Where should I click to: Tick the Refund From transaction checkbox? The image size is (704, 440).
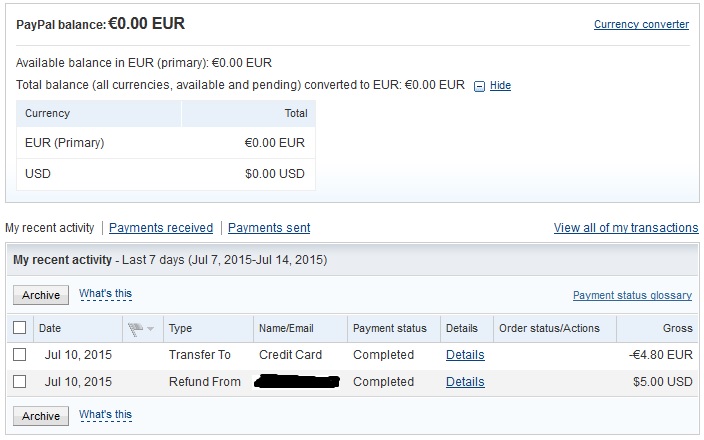click(20, 382)
